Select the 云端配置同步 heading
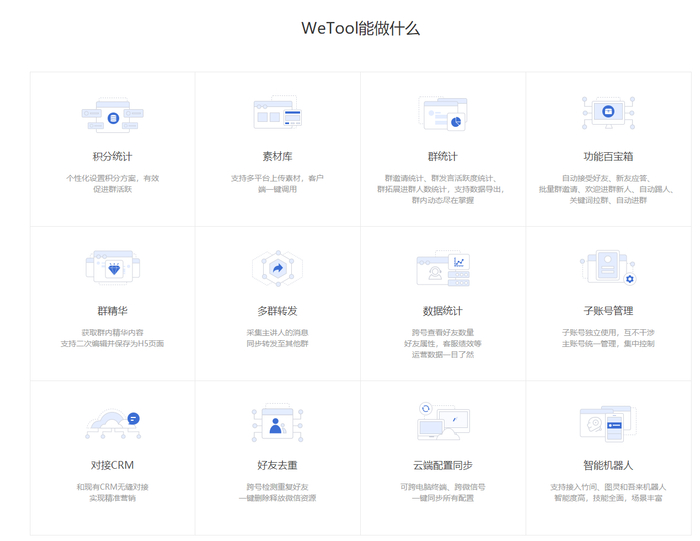The image size is (700, 541). 443,466
